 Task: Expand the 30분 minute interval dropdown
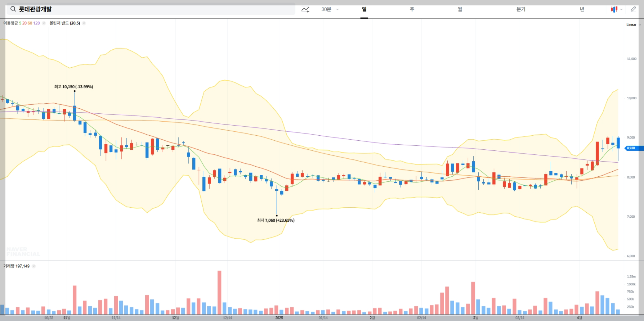tap(330, 9)
